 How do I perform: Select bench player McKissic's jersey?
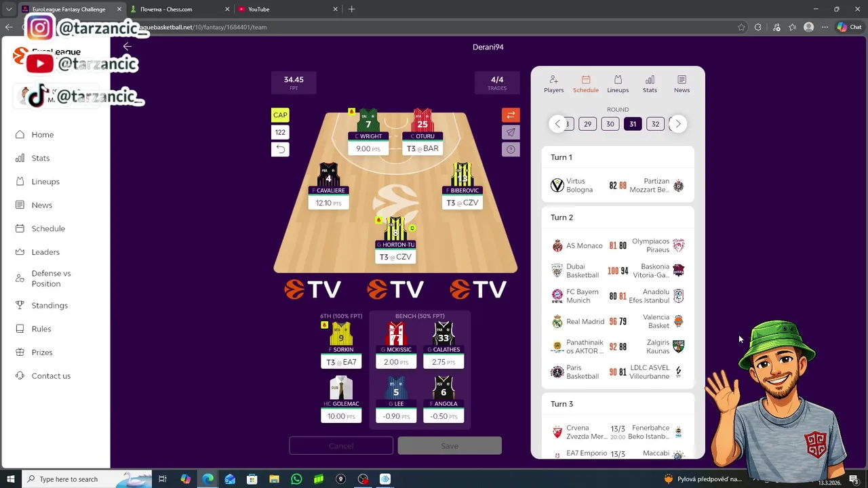pos(396,333)
